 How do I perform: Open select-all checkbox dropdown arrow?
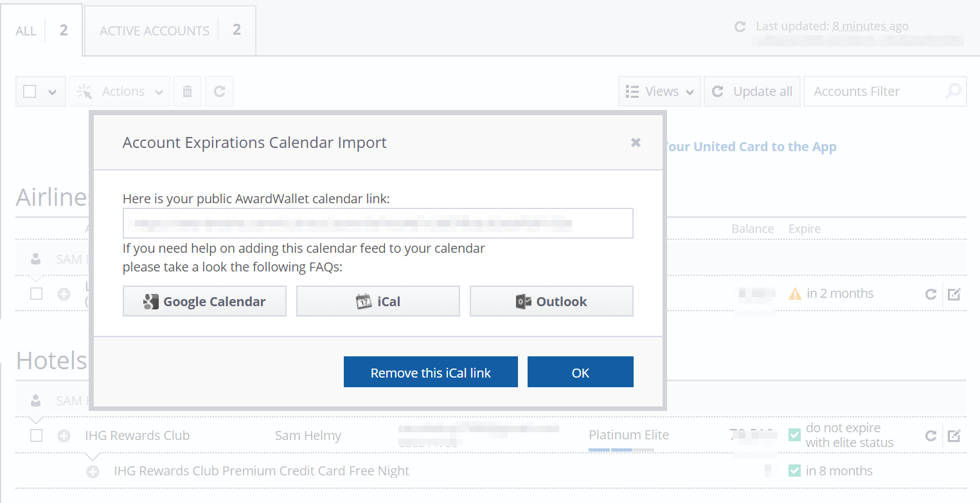coord(53,92)
